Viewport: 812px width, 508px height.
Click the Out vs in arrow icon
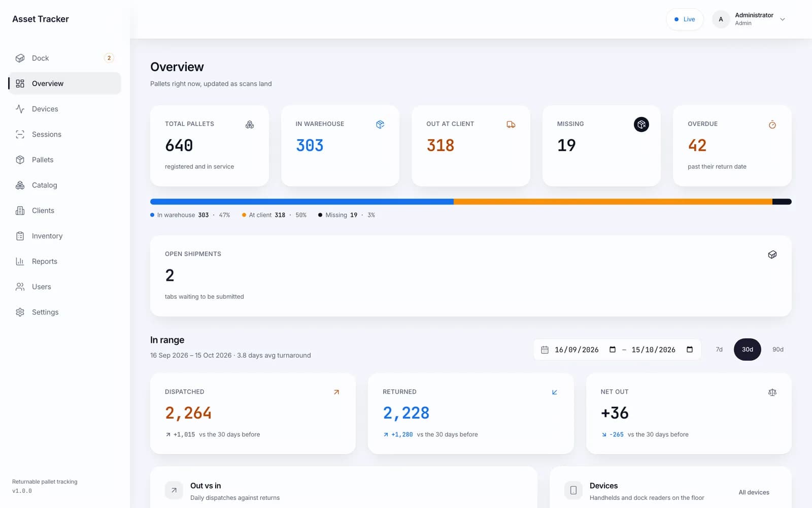click(x=174, y=490)
